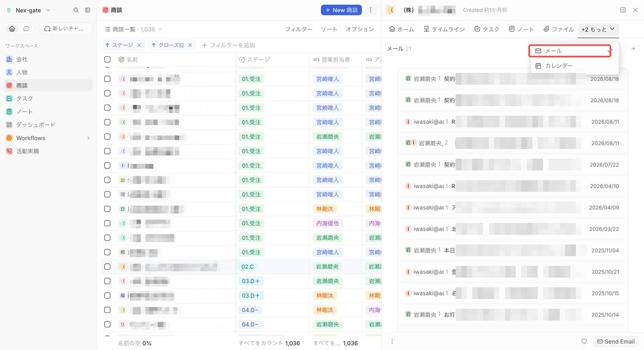Image resolution: width=644 pixels, height=350 pixels.
Task: Open 人物 in workspace sidebar
Action: point(48,72)
